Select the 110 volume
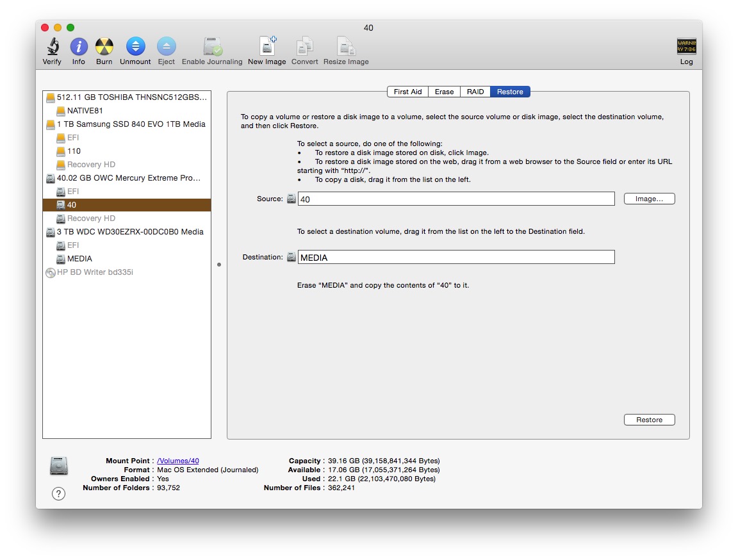 tap(127, 151)
